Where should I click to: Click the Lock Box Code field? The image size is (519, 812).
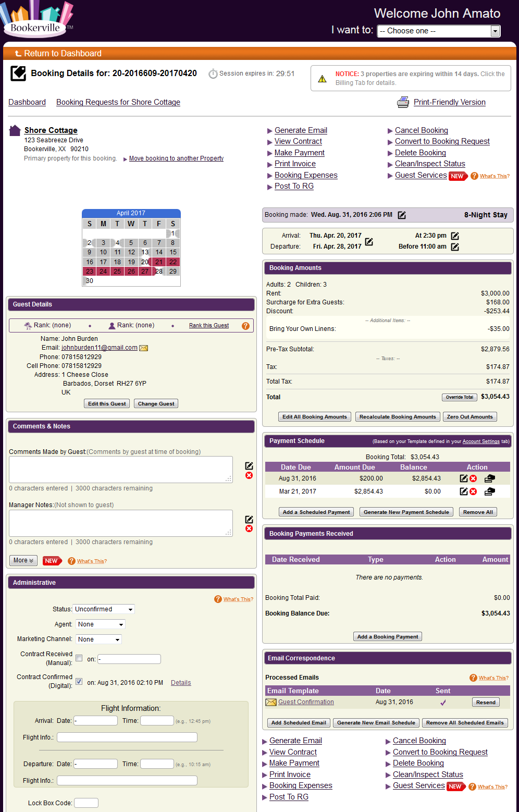tap(86, 803)
